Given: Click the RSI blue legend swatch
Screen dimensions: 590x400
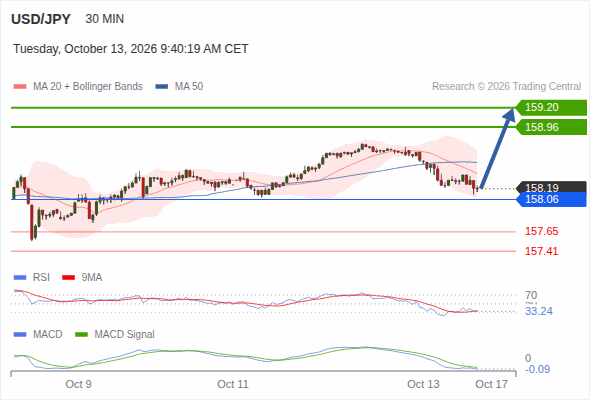Looking at the screenshot, I should point(20,278).
